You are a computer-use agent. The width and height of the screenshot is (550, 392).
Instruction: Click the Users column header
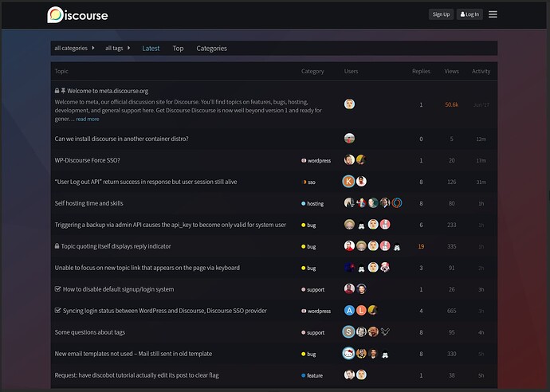[x=351, y=71]
